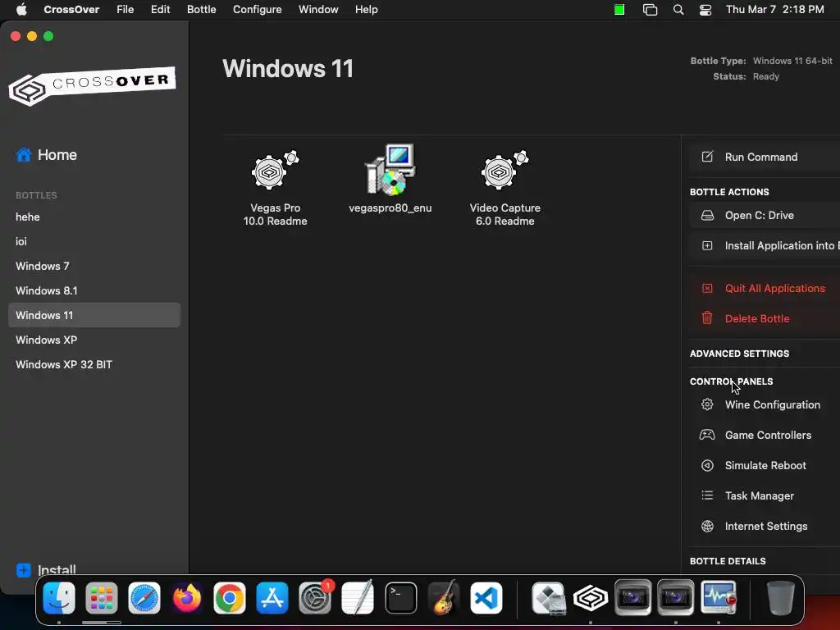Viewport: 840px width, 630px height.
Task: Open TextEdit from the Dock
Action: 358,598
